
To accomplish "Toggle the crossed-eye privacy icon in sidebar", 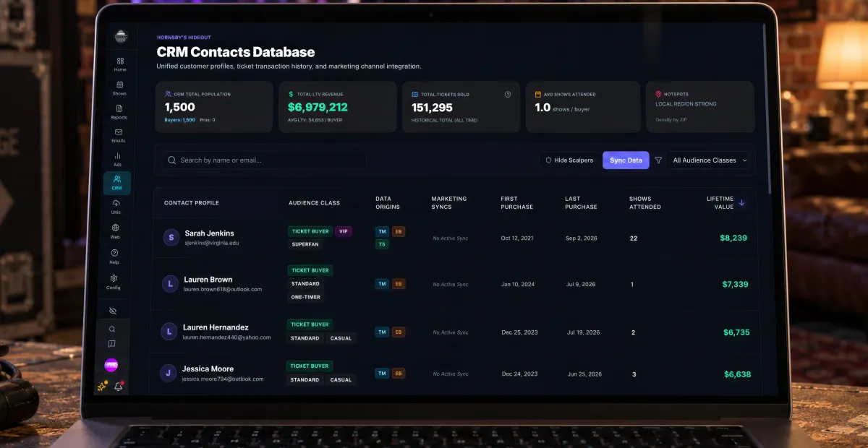I will [x=113, y=311].
